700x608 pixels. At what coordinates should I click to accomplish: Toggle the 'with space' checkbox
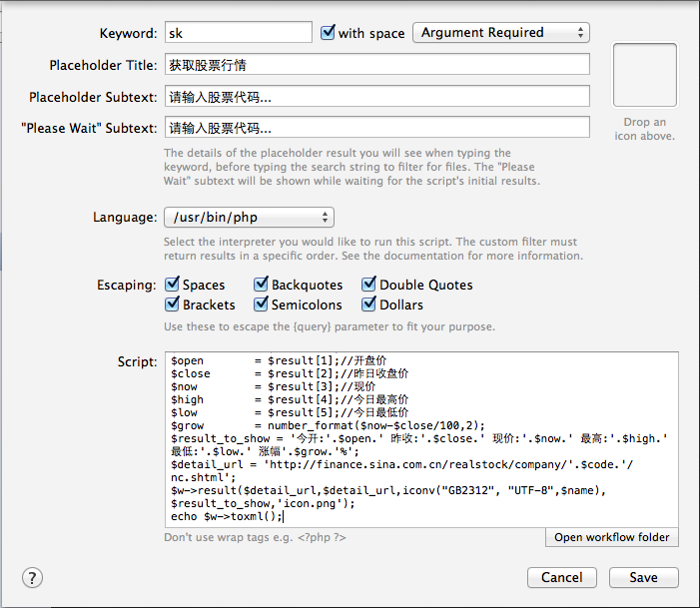(328, 32)
